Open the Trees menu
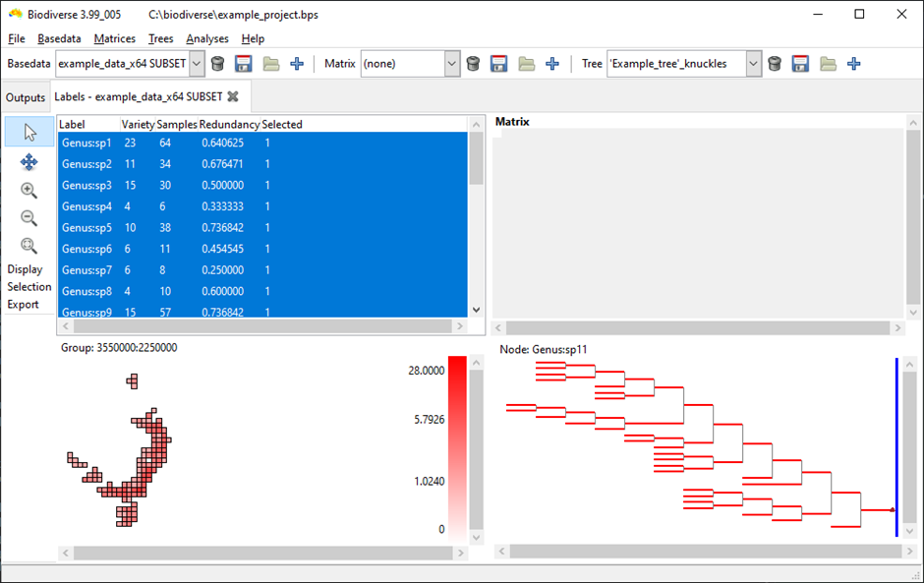The height and width of the screenshot is (583, 924). pyautogui.click(x=160, y=38)
